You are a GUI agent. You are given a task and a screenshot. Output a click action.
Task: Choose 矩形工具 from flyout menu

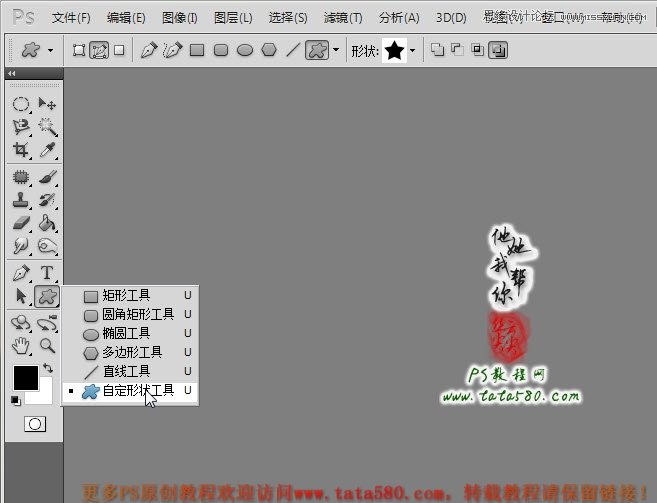coord(130,296)
